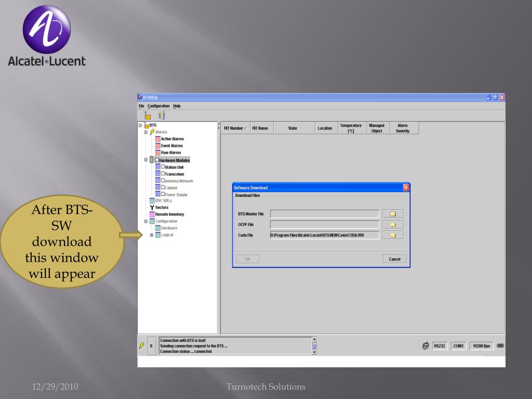Collapse the Hardware Modules tree node

point(146,159)
